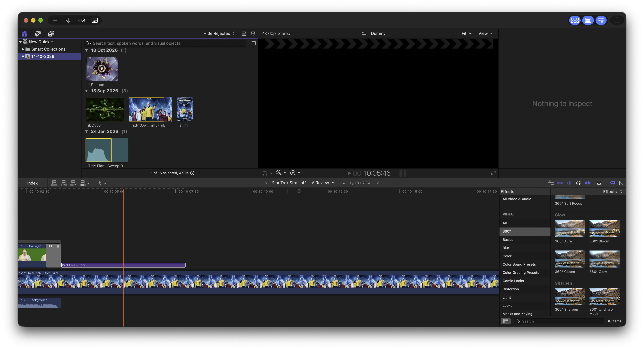The width and height of the screenshot is (644, 350).
Task: Toggle the Timeline panel visibility
Action: (588, 20)
